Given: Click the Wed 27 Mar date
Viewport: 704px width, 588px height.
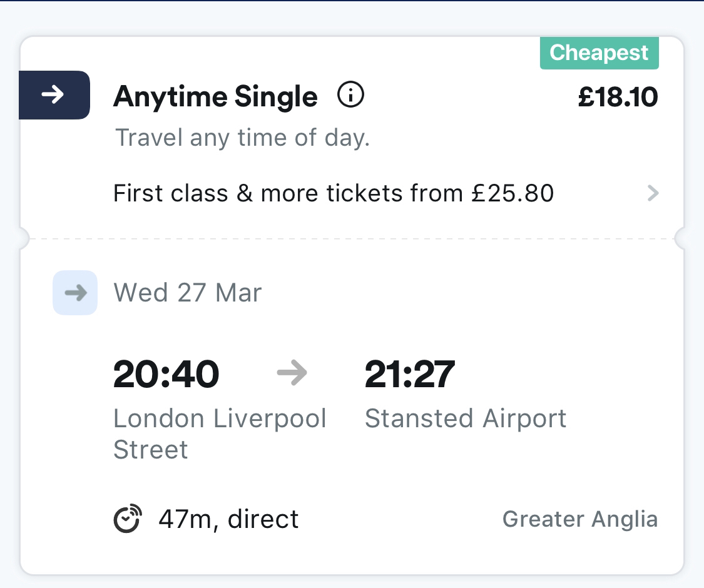Looking at the screenshot, I should tap(188, 292).
